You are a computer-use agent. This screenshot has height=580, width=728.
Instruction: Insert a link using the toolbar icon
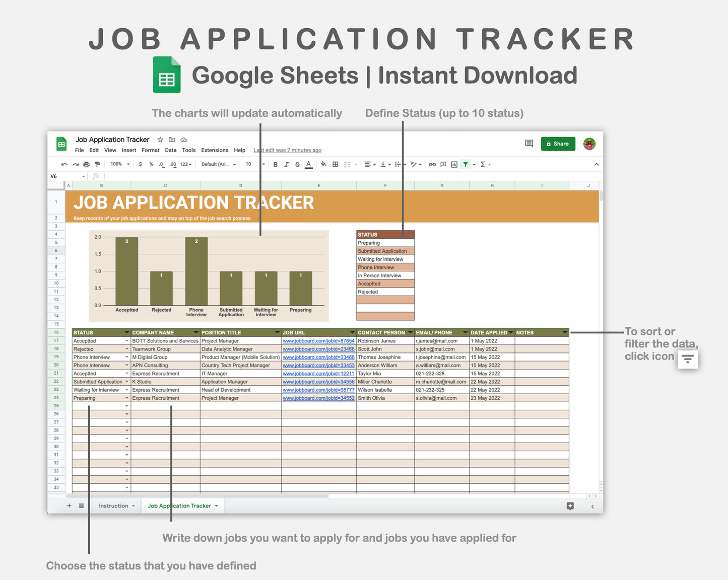pyautogui.click(x=432, y=164)
